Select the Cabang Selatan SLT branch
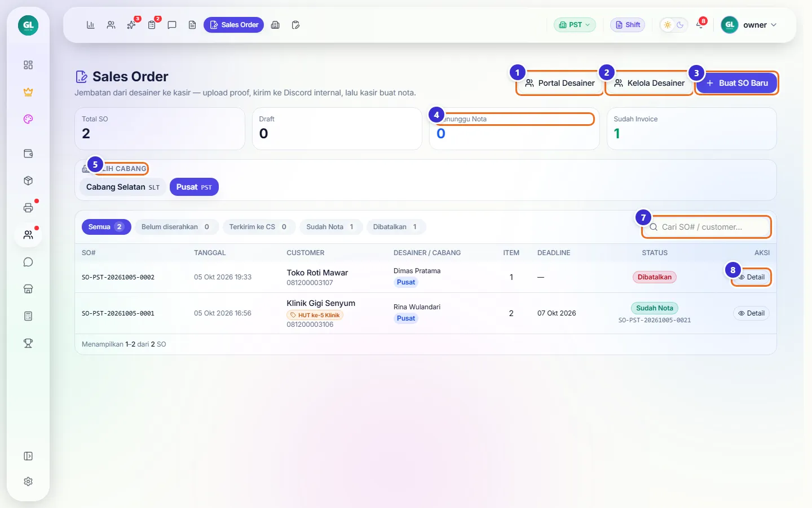The height and width of the screenshot is (508, 812). tap(123, 187)
